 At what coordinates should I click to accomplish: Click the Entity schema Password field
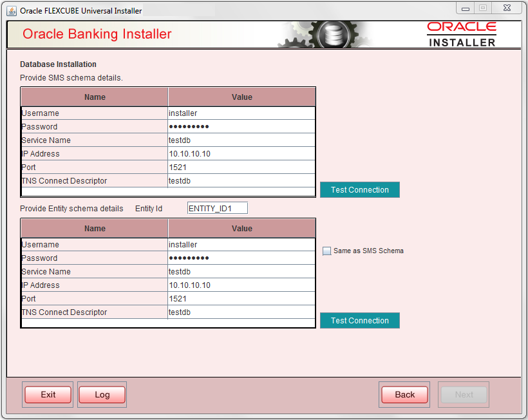click(241, 258)
